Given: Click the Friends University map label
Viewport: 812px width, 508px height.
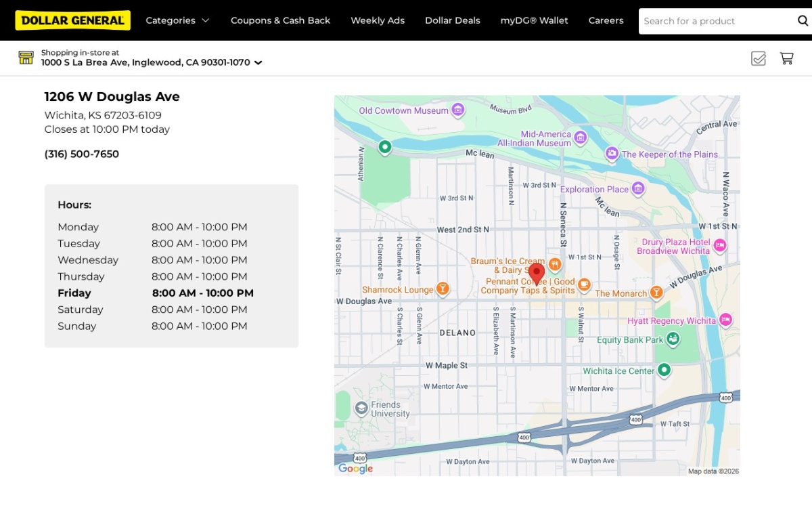Looking at the screenshot, I should [390, 409].
